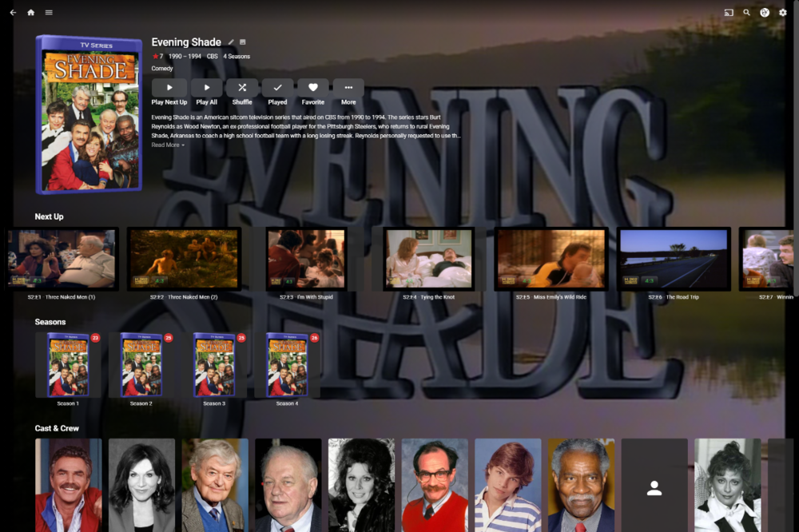Viewport: 799px width, 532px height.
Task: Open the More options ellipsis
Action: (x=348, y=88)
